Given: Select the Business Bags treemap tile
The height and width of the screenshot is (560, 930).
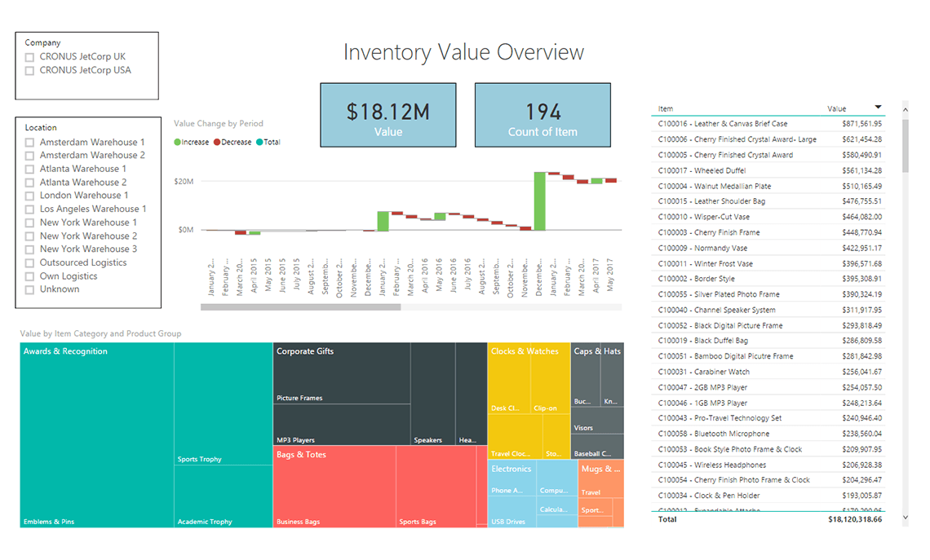Looking at the screenshot, I should pos(334,487).
